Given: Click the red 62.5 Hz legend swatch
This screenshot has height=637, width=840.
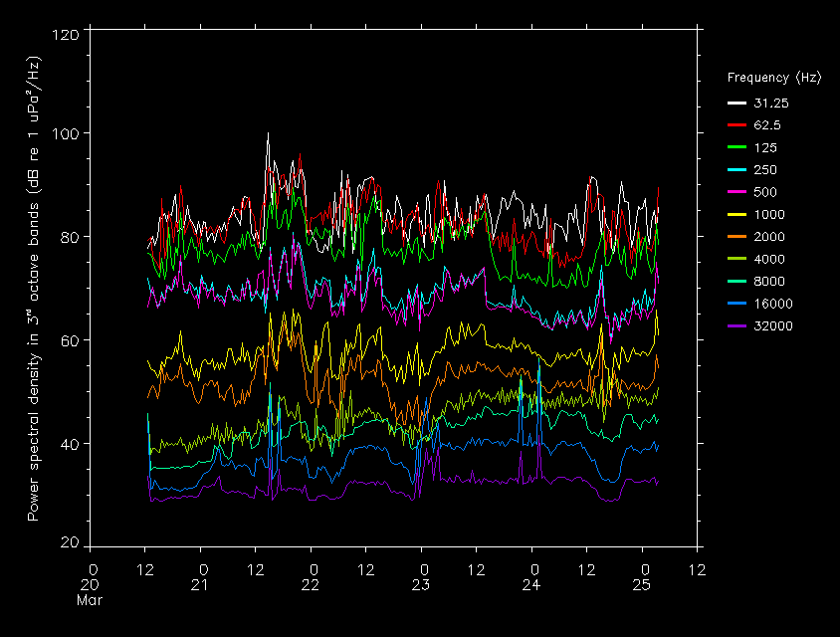Looking at the screenshot, I should [x=736, y=125].
